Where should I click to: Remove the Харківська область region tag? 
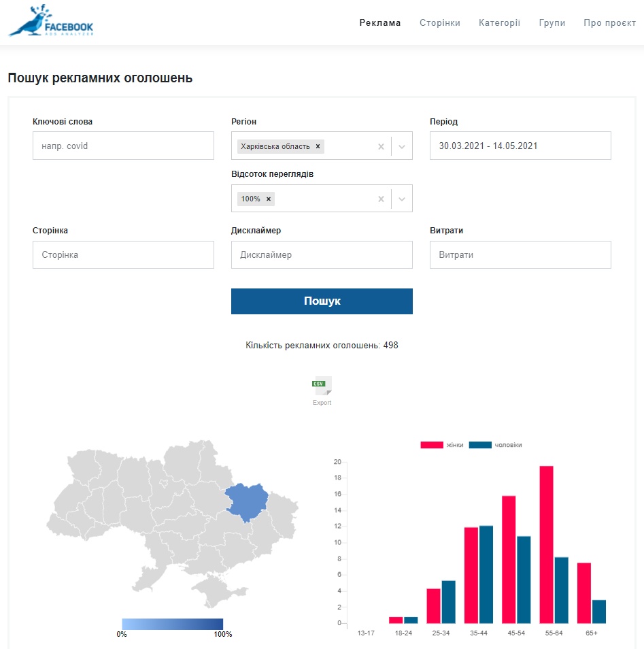(x=318, y=146)
